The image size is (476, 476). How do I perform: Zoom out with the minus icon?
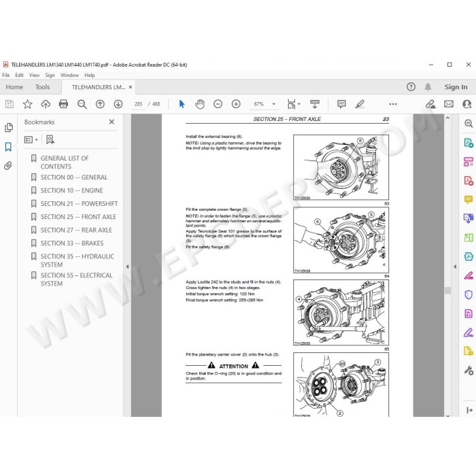[218, 104]
